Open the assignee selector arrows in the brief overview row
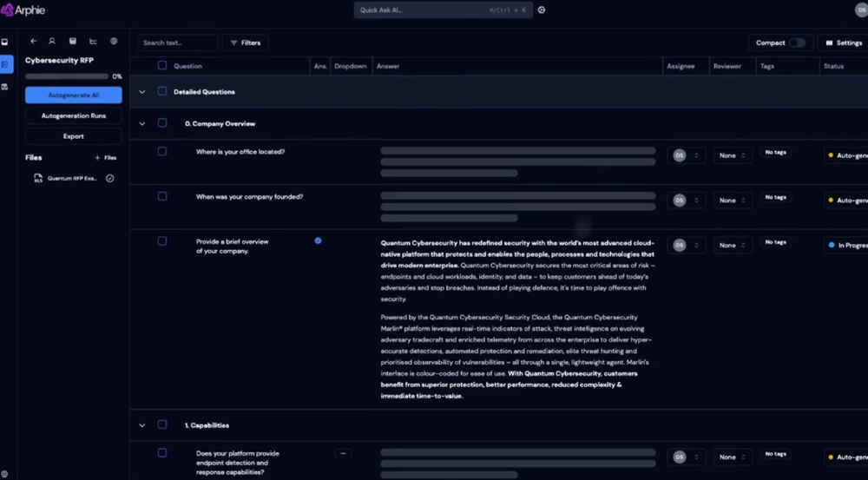 click(x=696, y=246)
